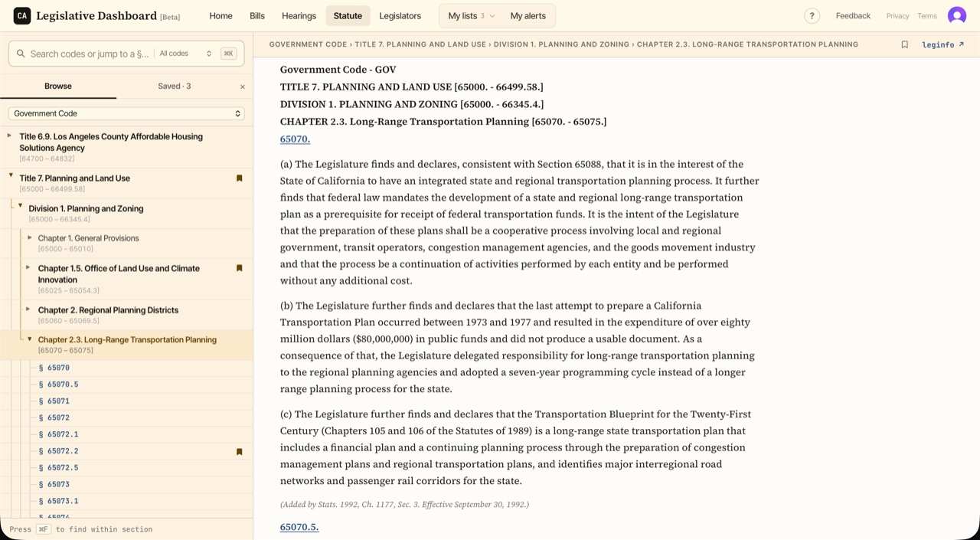
Task: Click CHAPTER 2.3 breadcrumb
Action: [x=747, y=44]
